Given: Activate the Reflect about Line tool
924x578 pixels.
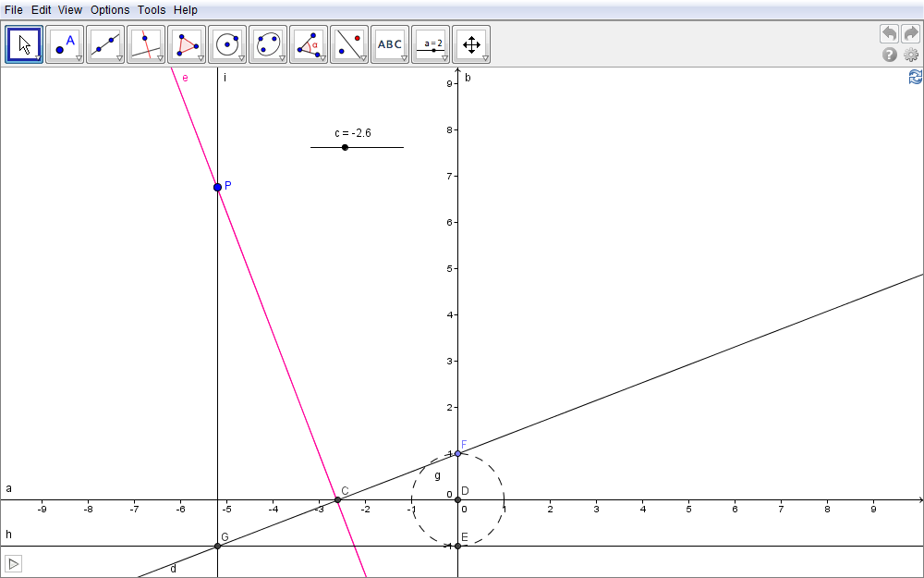Looking at the screenshot, I should coord(349,43).
